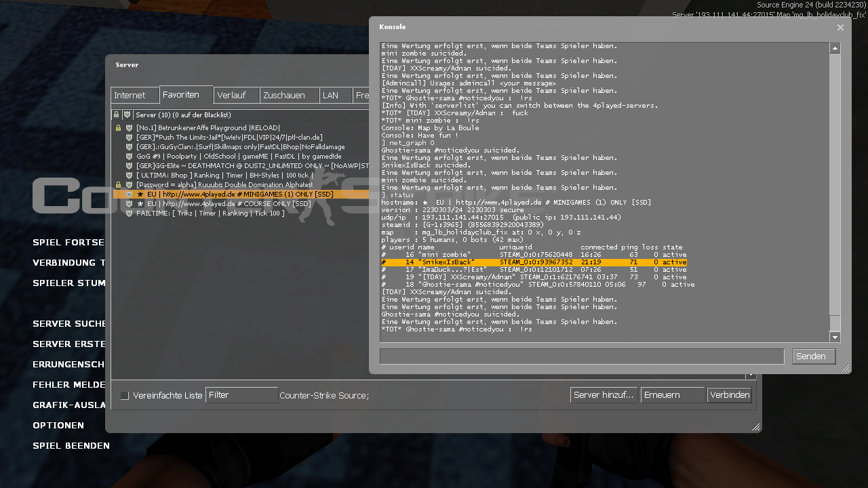868x488 pixels.
Task: Focus the console command input field
Action: pyautogui.click(x=582, y=357)
